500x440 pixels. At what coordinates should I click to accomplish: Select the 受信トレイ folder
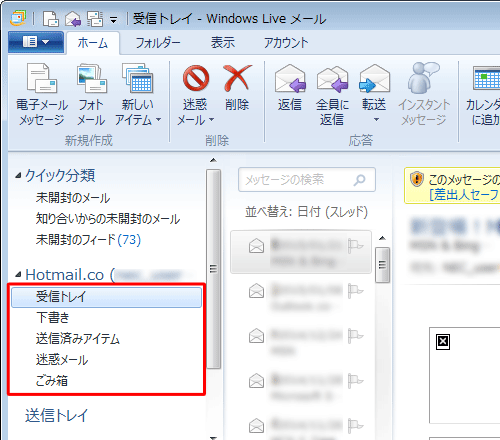[106, 297]
